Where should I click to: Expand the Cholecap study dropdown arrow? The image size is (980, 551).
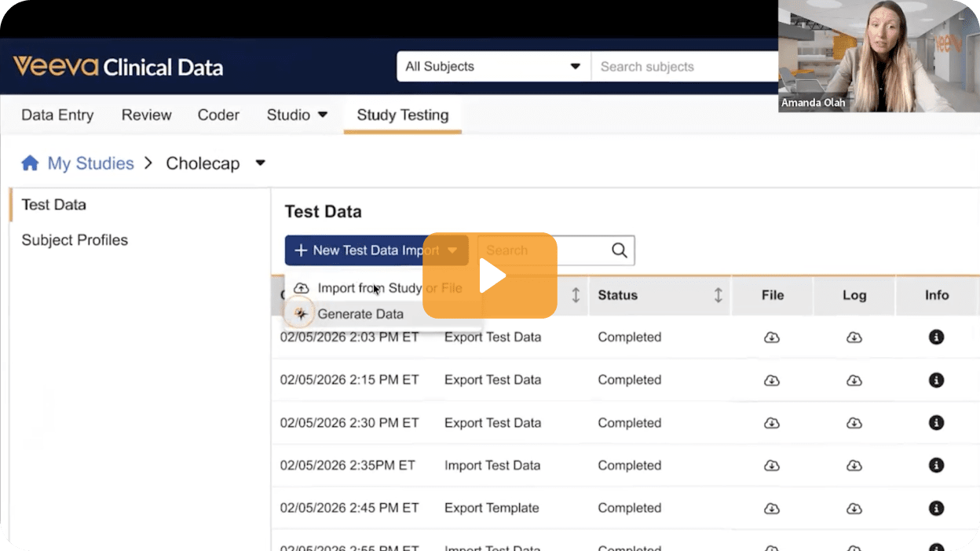pos(261,163)
